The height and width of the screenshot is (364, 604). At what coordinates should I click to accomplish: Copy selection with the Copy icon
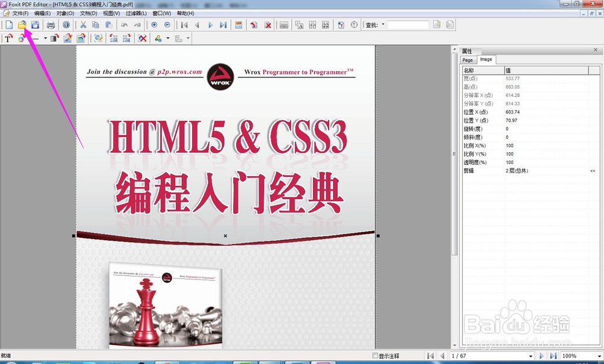point(95,25)
